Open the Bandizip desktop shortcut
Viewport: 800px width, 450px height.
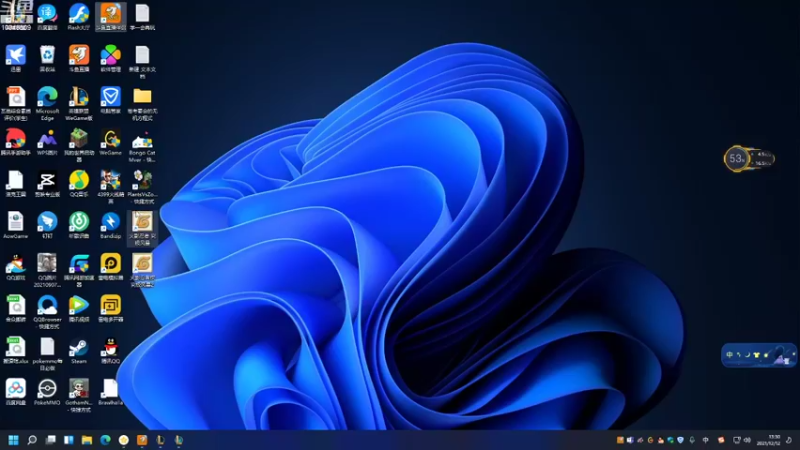[110, 226]
